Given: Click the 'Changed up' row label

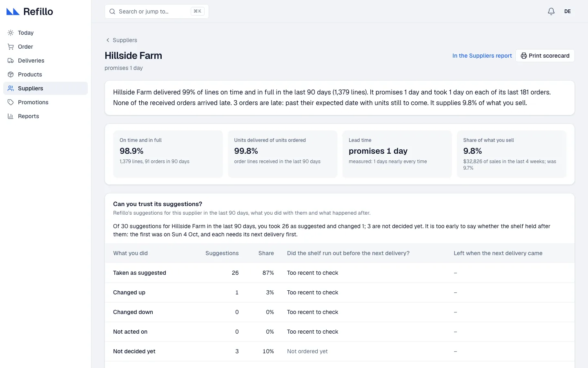Looking at the screenshot, I should pyautogui.click(x=129, y=292).
